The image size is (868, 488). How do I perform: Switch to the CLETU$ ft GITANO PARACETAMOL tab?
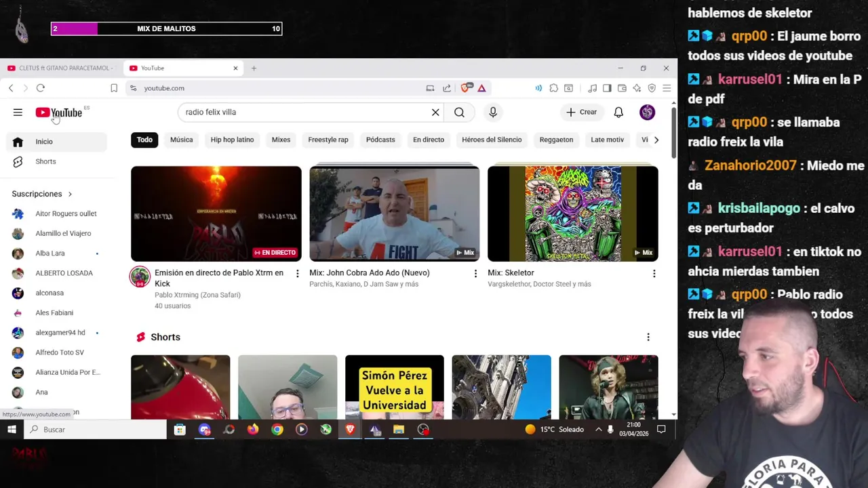pyautogui.click(x=61, y=68)
